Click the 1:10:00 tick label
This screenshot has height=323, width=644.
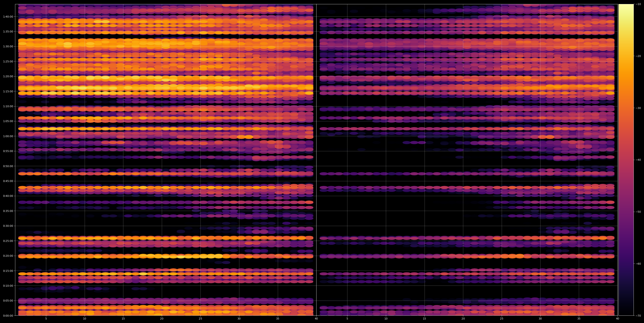pos(8,106)
